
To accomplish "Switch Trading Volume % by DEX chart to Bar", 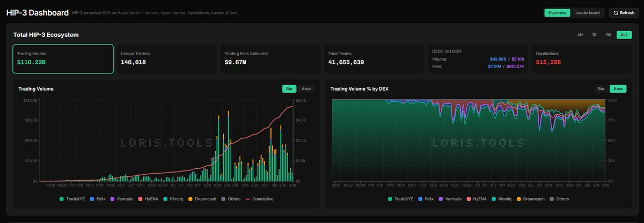I will coord(602,89).
